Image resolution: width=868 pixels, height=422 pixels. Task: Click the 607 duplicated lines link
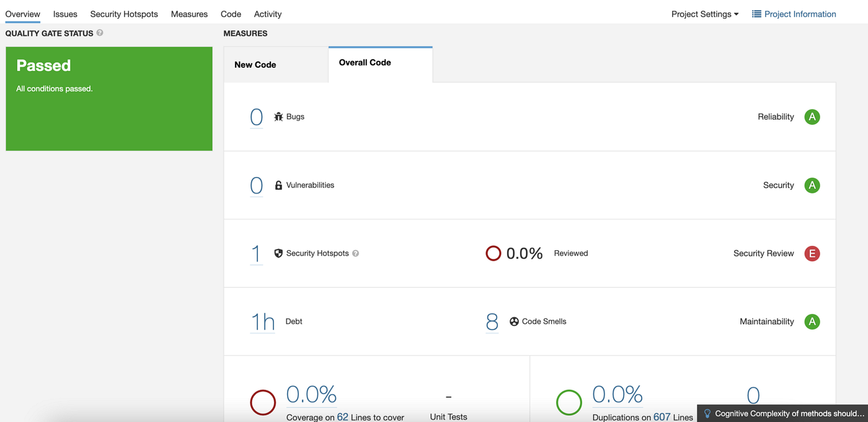[662, 417]
